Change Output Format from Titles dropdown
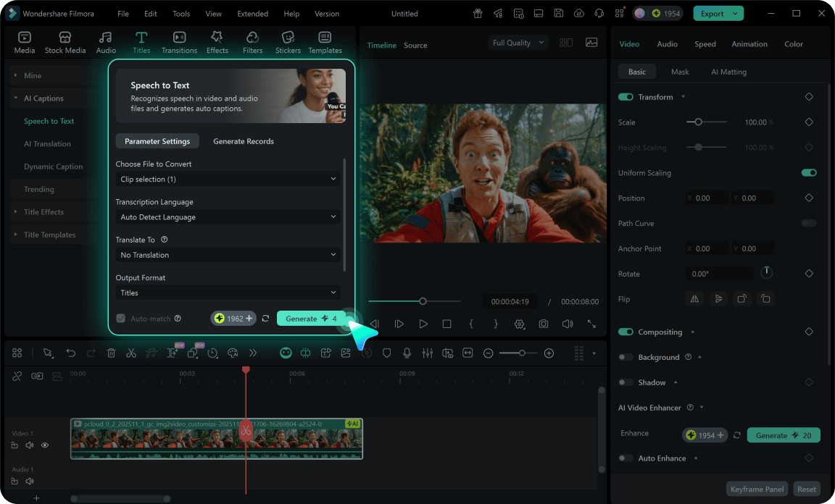Image resolution: width=835 pixels, height=504 pixels. [x=228, y=293]
